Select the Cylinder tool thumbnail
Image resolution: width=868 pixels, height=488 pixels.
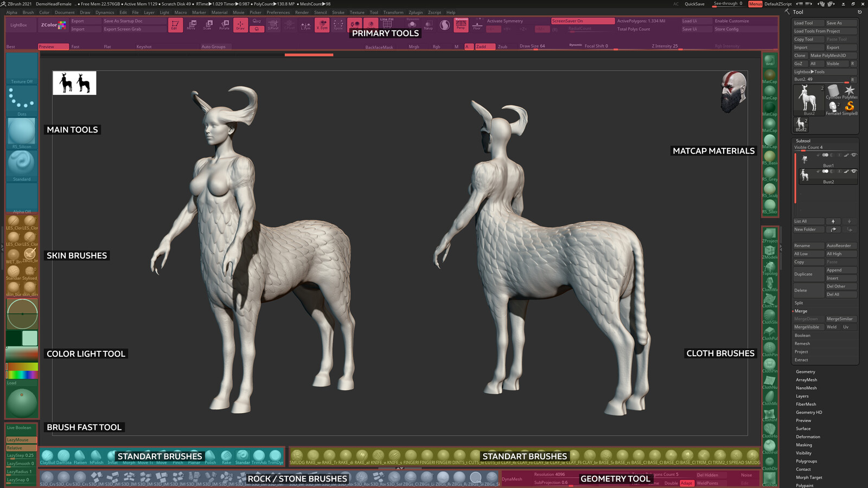(833, 91)
